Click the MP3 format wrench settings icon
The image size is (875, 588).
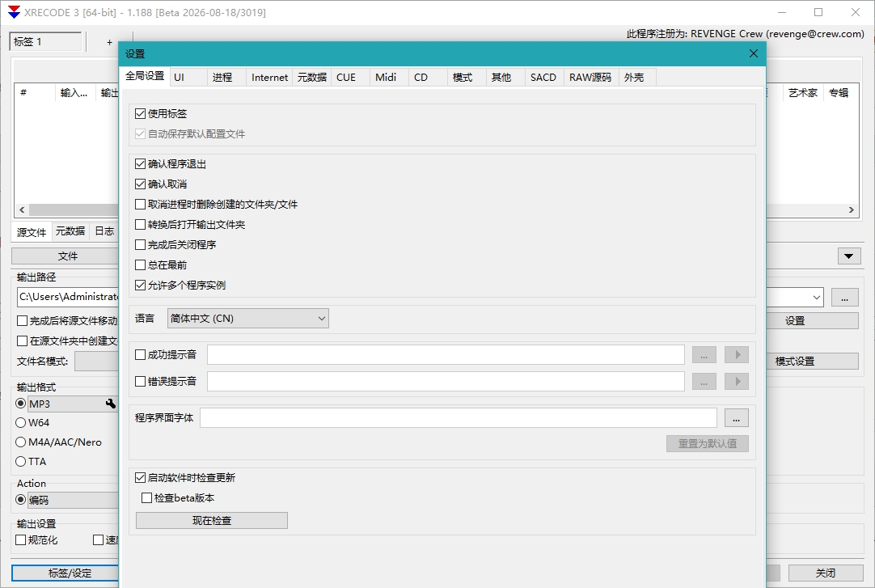111,404
